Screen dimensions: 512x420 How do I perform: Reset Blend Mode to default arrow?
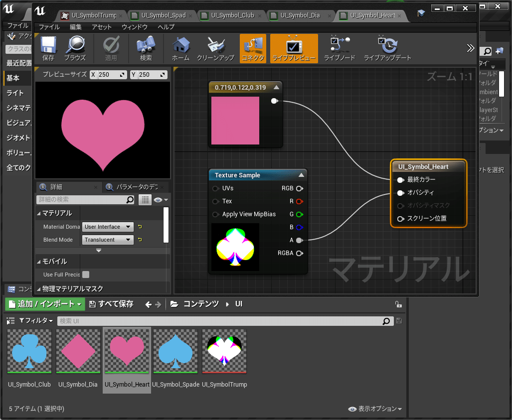pyautogui.click(x=140, y=240)
